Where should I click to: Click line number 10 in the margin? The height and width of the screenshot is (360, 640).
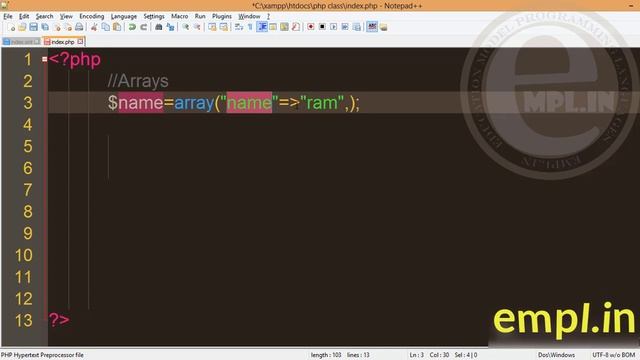point(24,255)
